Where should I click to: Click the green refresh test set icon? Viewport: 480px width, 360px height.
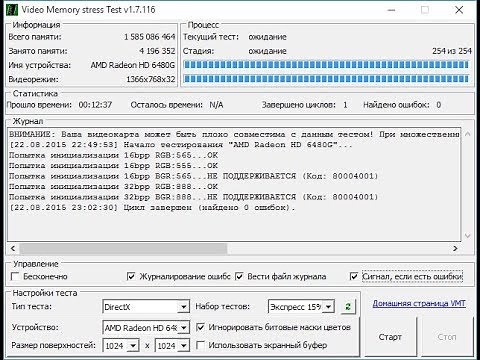click(x=348, y=307)
